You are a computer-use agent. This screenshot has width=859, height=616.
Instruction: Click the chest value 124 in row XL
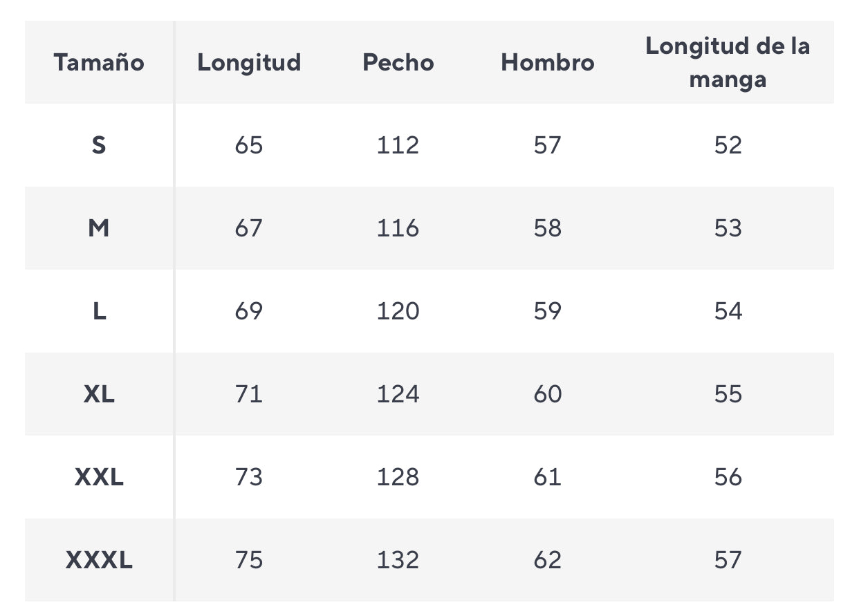pos(398,394)
